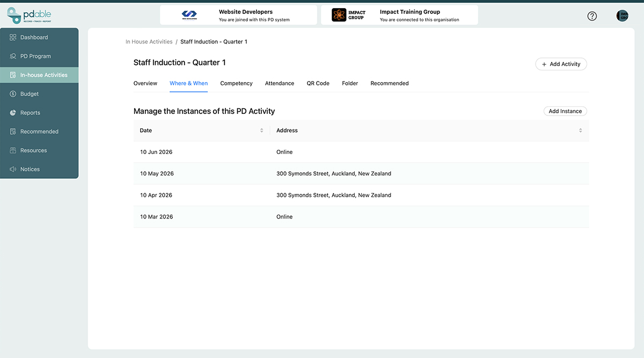
Task: Open the help question mark icon
Action: (592, 16)
